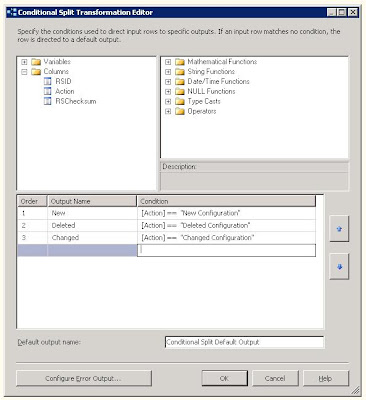Click order cell 1

point(33,213)
